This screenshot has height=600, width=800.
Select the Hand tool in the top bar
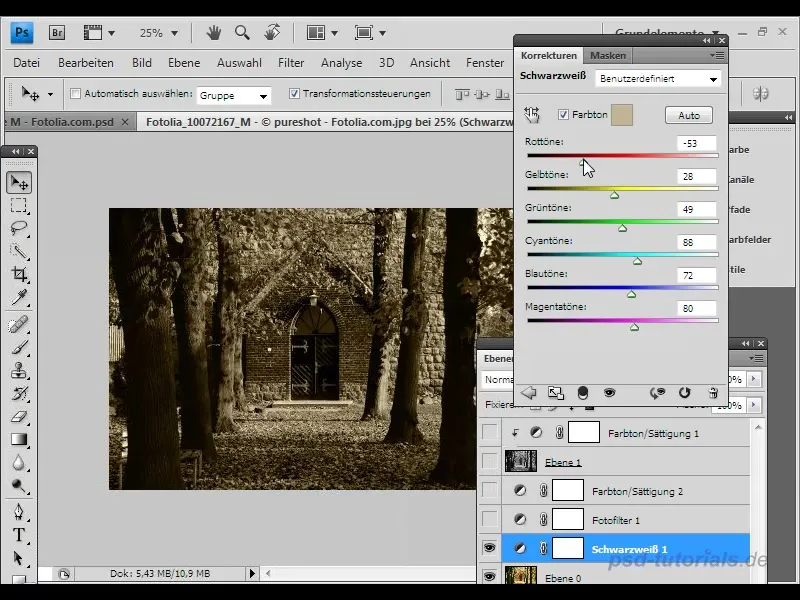coord(214,33)
